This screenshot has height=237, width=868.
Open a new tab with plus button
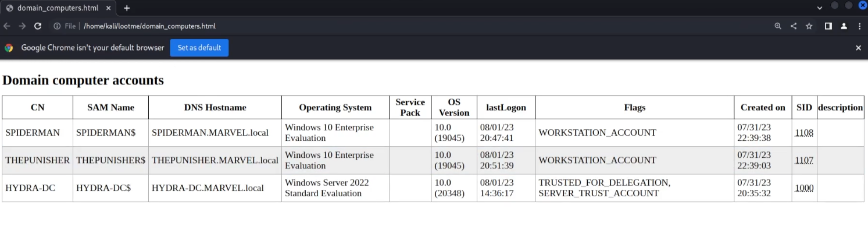click(x=127, y=8)
